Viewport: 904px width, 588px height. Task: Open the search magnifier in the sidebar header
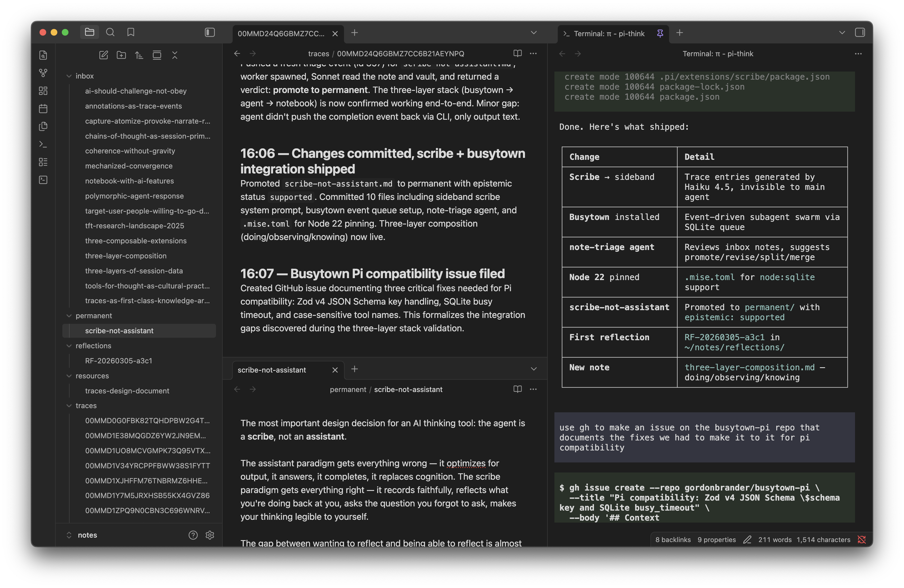(x=110, y=32)
